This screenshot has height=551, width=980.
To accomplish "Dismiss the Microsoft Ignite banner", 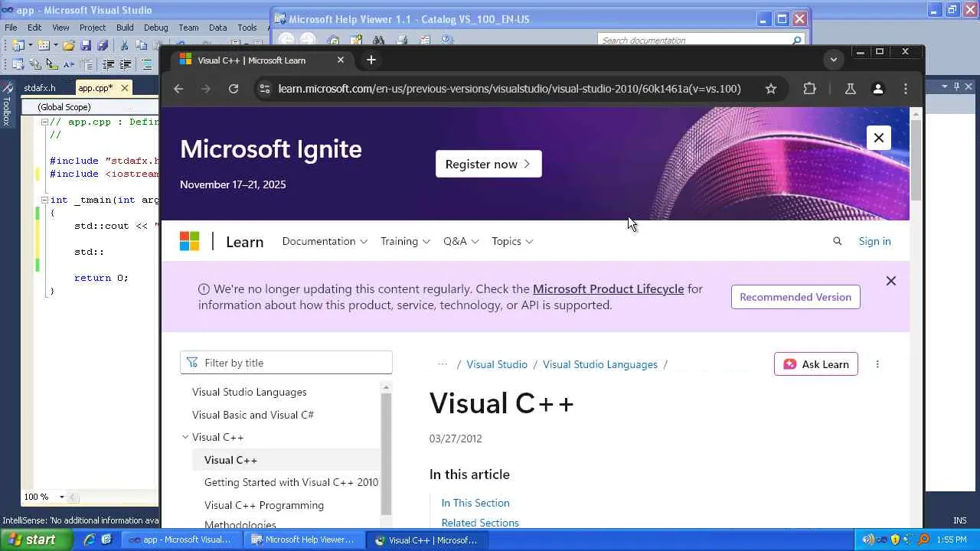I will [879, 138].
